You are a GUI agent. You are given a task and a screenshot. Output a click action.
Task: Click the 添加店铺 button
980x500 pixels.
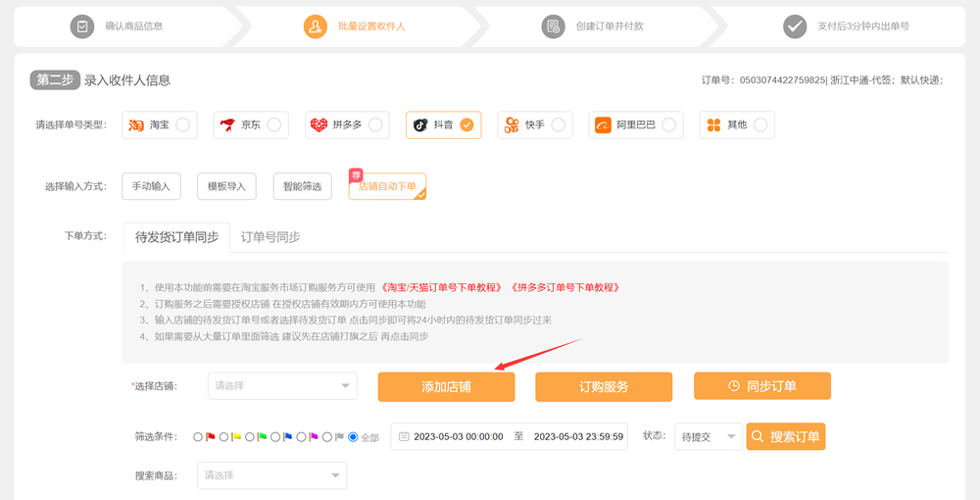coord(446,387)
